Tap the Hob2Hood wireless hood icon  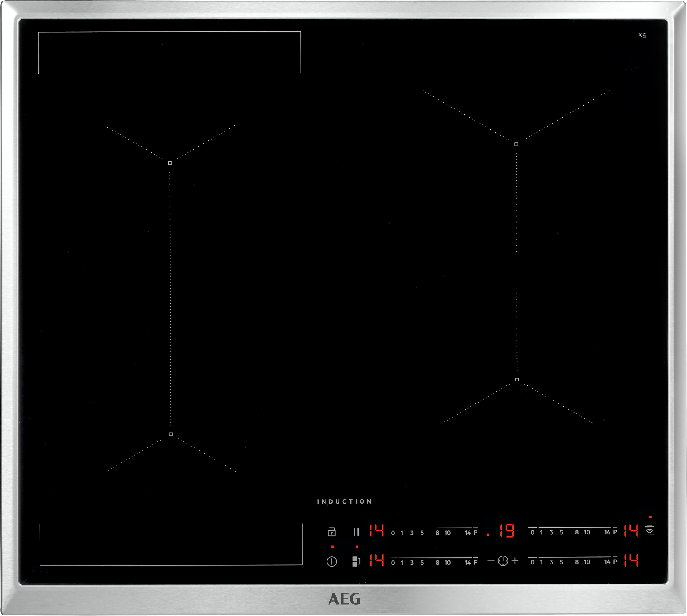[650, 530]
